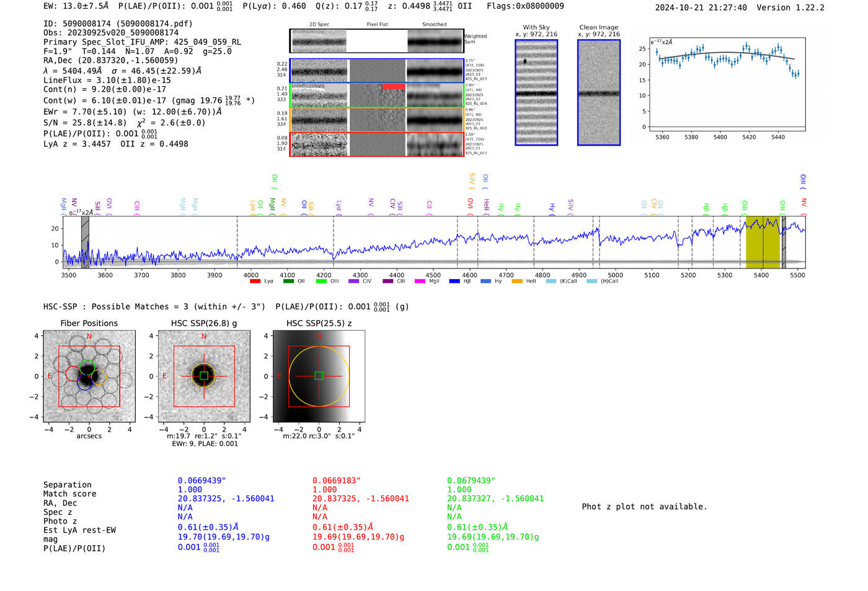The height and width of the screenshot is (591, 868).
Task: Select the blue-bordered fiber spectrum row
Action: click(376, 71)
